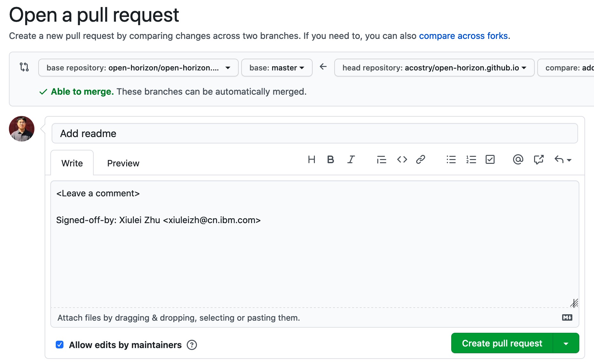The image size is (594, 364).
Task: Insert a numbered list
Action: click(x=471, y=159)
